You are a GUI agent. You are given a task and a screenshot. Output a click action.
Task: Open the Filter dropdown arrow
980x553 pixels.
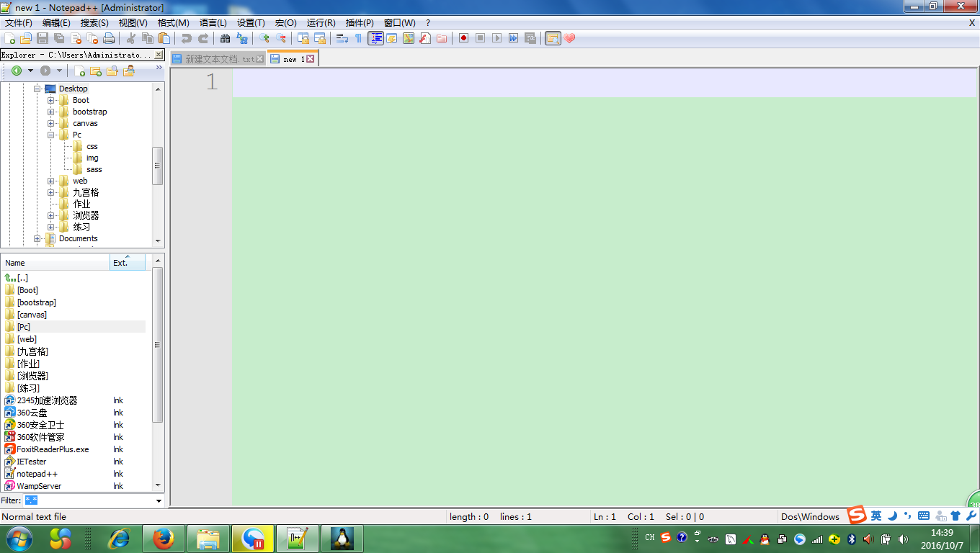click(159, 500)
